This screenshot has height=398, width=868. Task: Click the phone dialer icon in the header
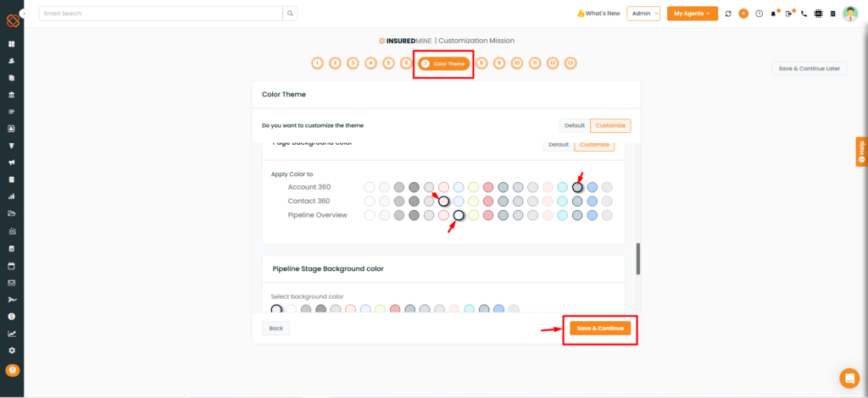pos(804,14)
